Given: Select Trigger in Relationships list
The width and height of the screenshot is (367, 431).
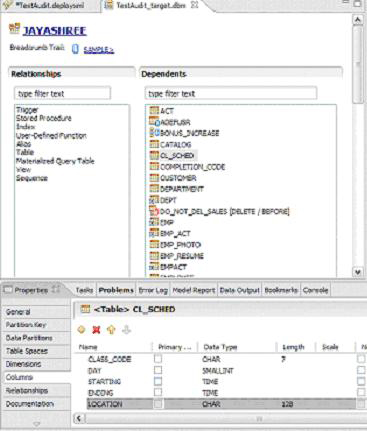Looking at the screenshot, I should 27,110.
